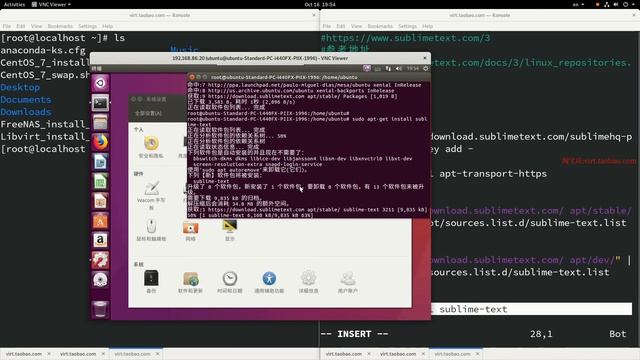Open System Settings icon in launcher
Viewport: 640px width, 360px height.
point(100,260)
